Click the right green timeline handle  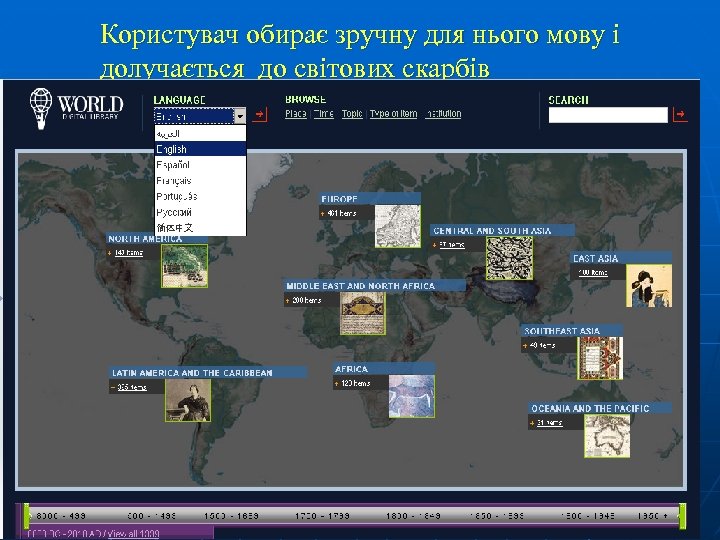pos(683,516)
